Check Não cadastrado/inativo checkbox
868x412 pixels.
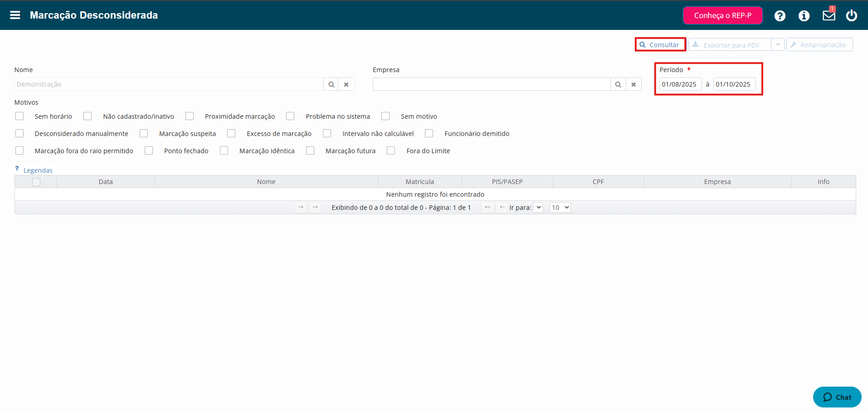[88, 116]
